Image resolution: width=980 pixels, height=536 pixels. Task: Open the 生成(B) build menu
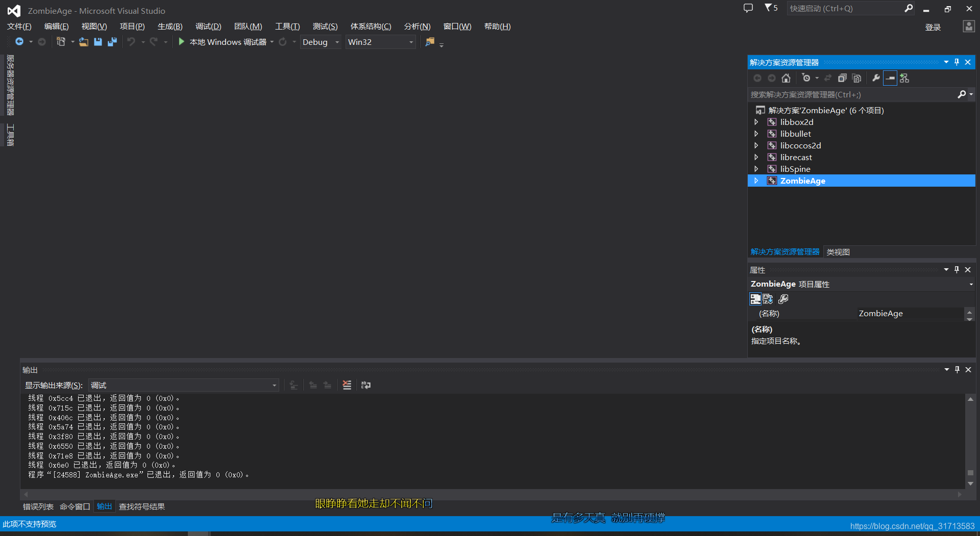click(170, 27)
